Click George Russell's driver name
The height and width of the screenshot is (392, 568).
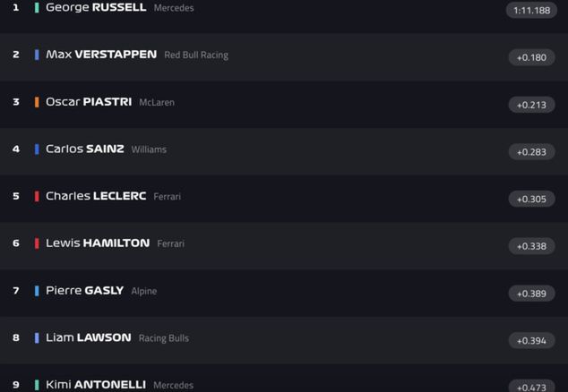96,7
